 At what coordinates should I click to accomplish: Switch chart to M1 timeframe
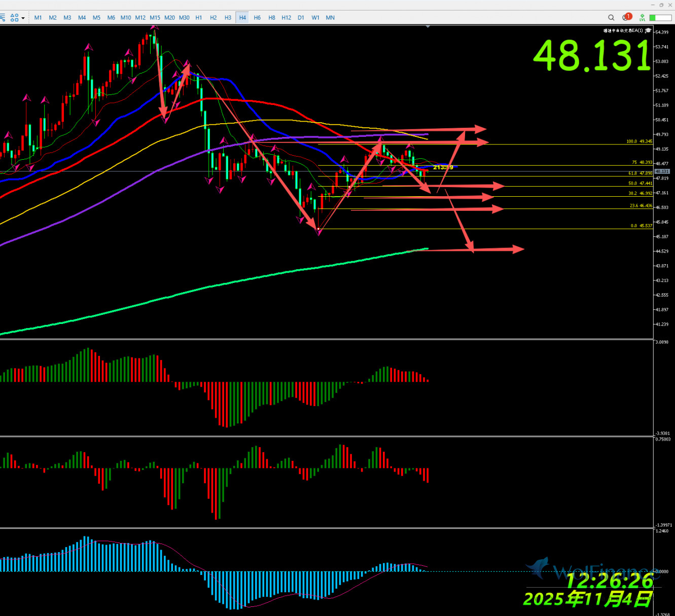pyautogui.click(x=38, y=18)
